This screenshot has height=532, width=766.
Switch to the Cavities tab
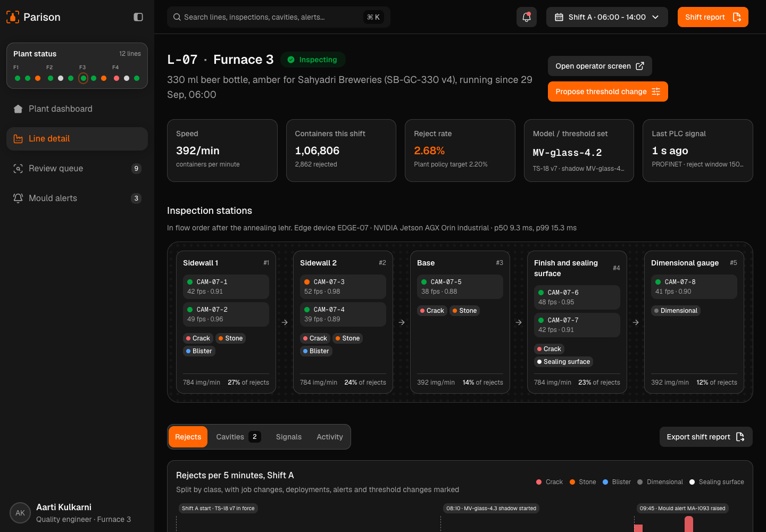coord(238,437)
